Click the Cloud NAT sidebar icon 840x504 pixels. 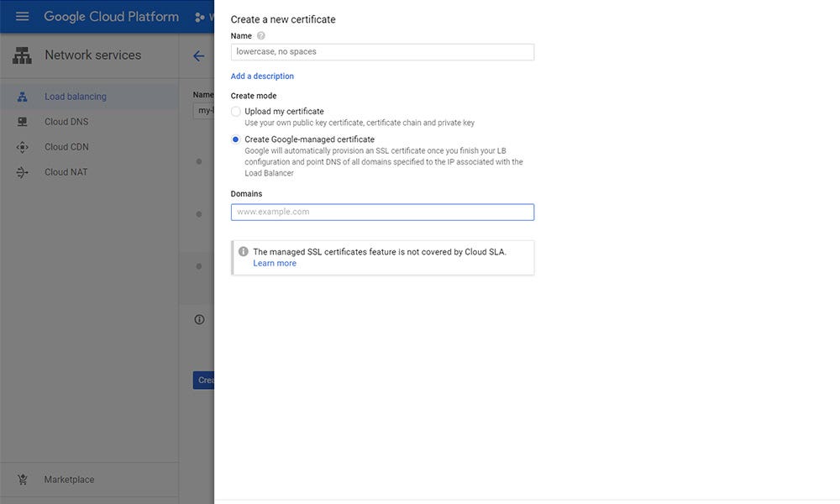pos(22,172)
